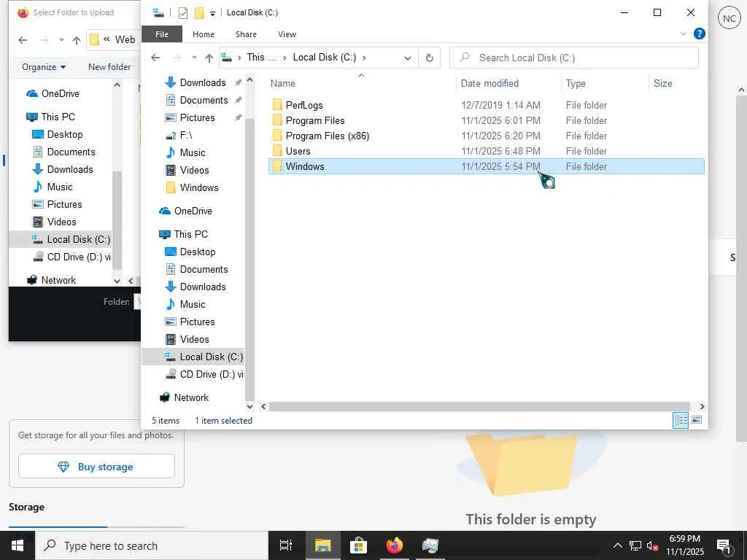
Task: Open notification center in taskbar
Action: pyautogui.click(x=724, y=545)
